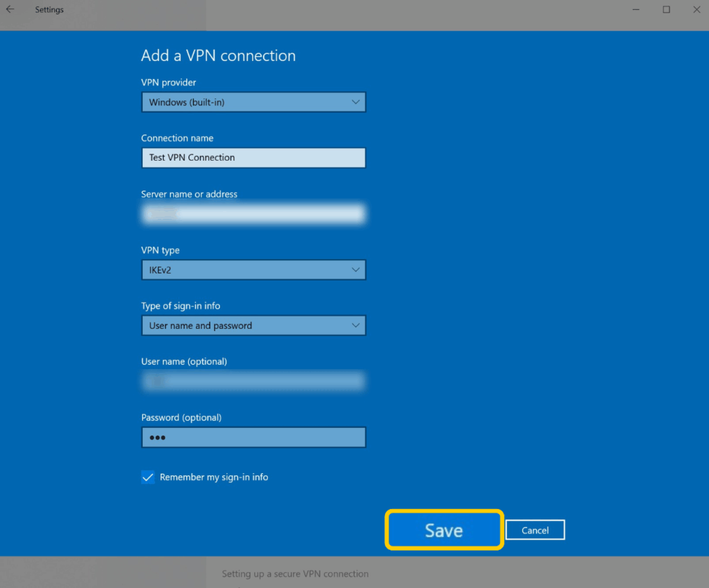Click the Settings title in the title bar
709x588 pixels.
pos(49,10)
